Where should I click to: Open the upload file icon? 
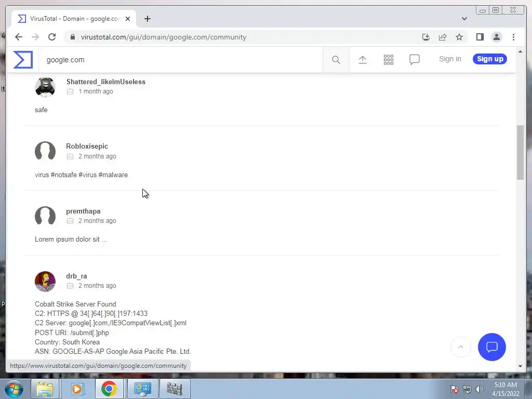point(362,60)
